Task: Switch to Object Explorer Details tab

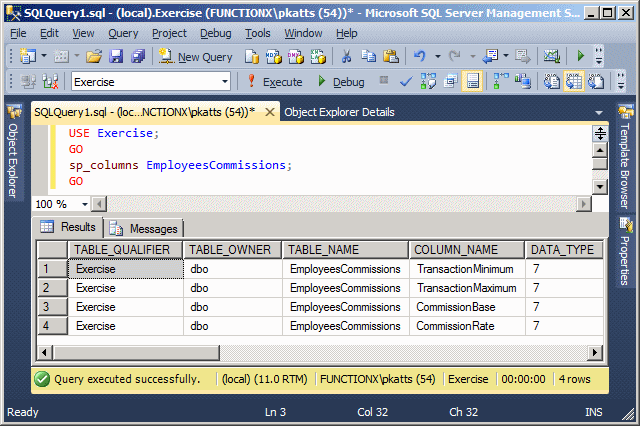Action: (339, 112)
